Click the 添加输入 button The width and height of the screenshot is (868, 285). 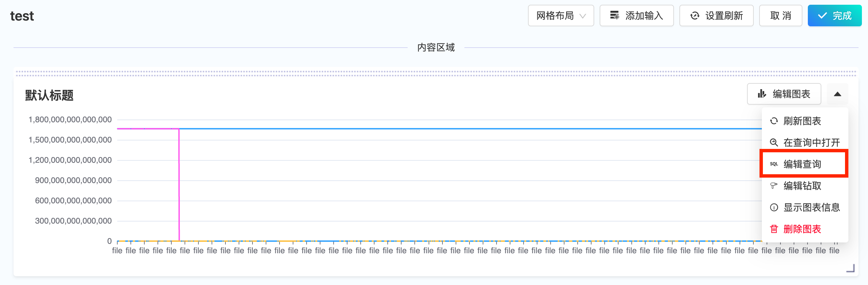click(x=636, y=16)
